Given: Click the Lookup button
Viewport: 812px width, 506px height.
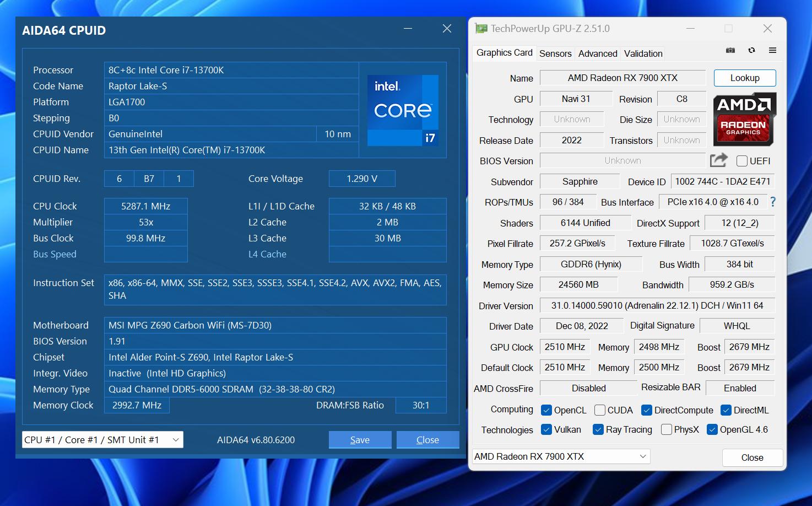Looking at the screenshot, I should coord(745,78).
